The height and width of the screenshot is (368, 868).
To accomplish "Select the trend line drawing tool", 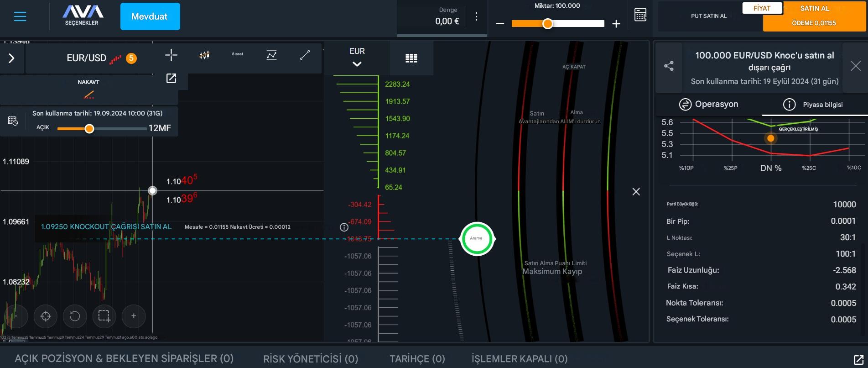I will pos(305,55).
